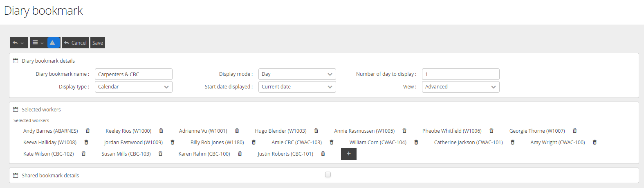The width and height of the screenshot is (644, 188).
Task: Tick the Shared bookmark details checkbox
Action: [328, 174]
